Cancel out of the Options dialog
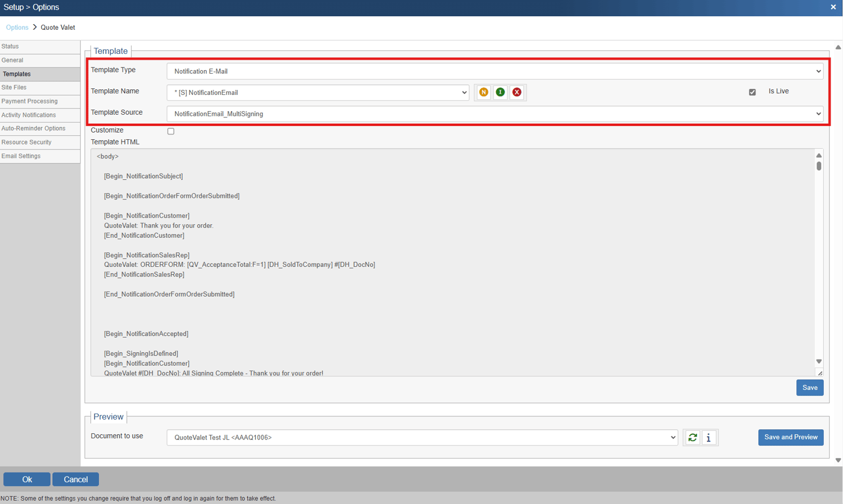The width and height of the screenshot is (843, 504). tap(75, 479)
